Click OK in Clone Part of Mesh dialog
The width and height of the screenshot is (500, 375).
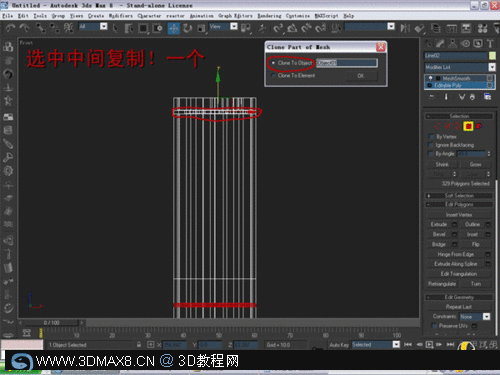(361, 76)
